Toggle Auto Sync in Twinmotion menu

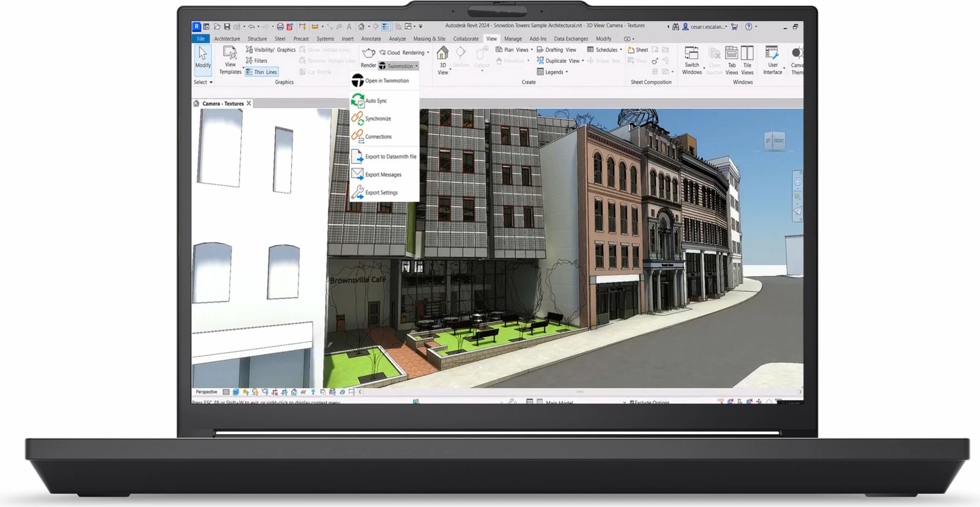point(375,101)
